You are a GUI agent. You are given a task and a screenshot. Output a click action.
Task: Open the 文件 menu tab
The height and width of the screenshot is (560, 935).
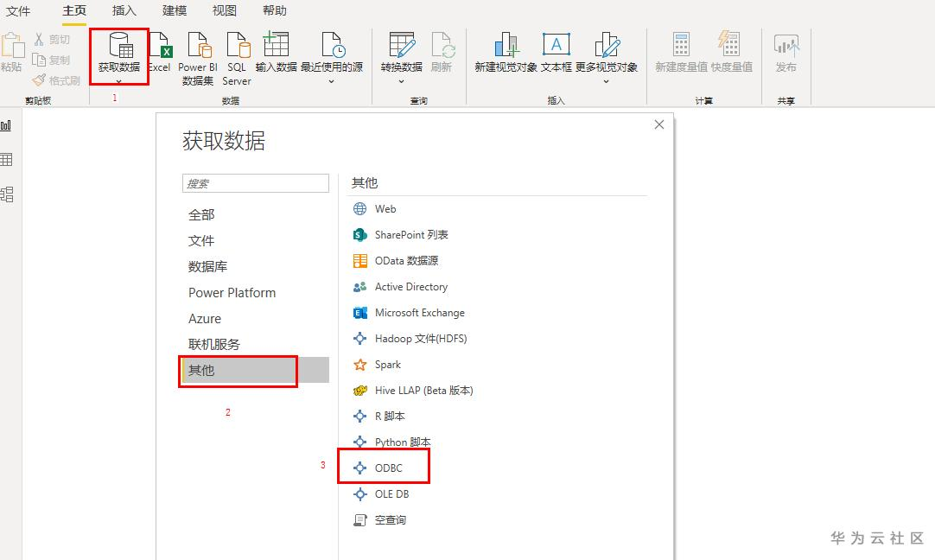(x=18, y=10)
